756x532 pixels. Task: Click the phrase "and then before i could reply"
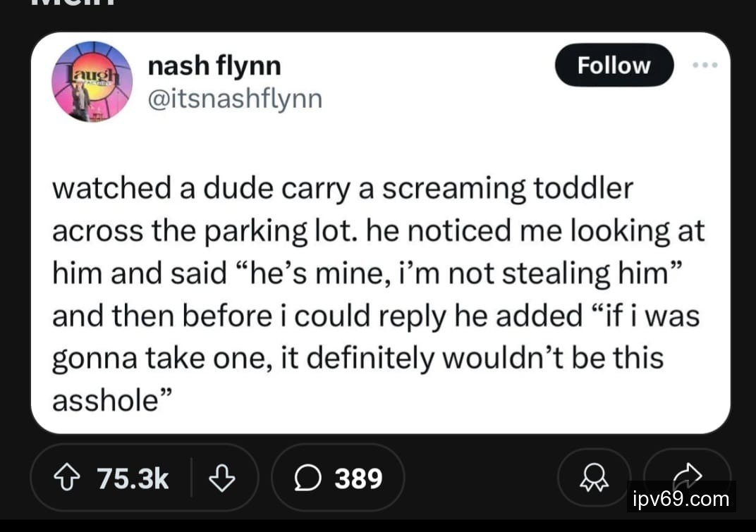pyautogui.click(x=250, y=316)
